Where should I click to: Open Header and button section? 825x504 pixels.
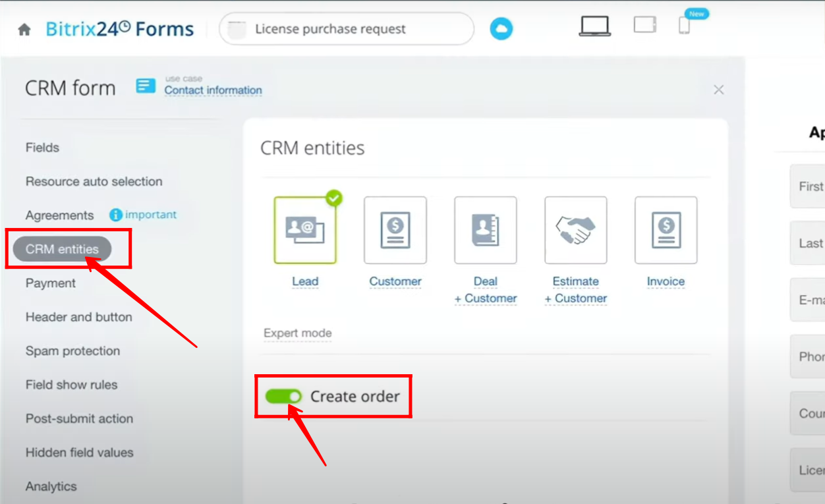[79, 317]
